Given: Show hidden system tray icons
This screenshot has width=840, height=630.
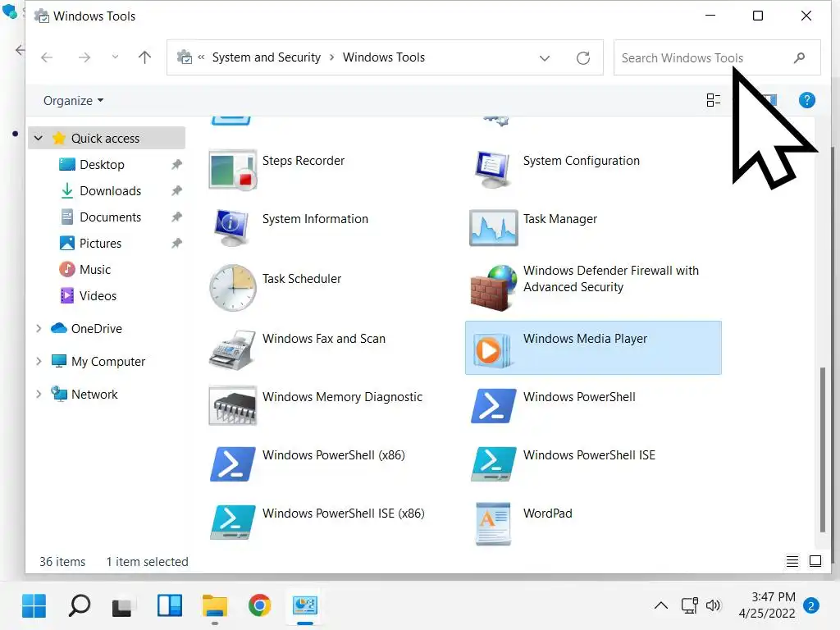Looking at the screenshot, I should [x=661, y=606].
